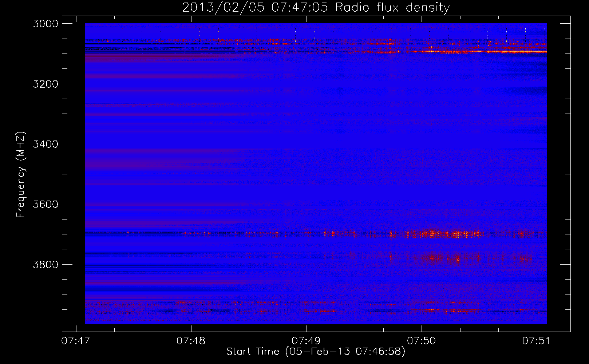Click the 07:49 time tick label
This screenshot has height=364, width=589.
(x=306, y=341)
